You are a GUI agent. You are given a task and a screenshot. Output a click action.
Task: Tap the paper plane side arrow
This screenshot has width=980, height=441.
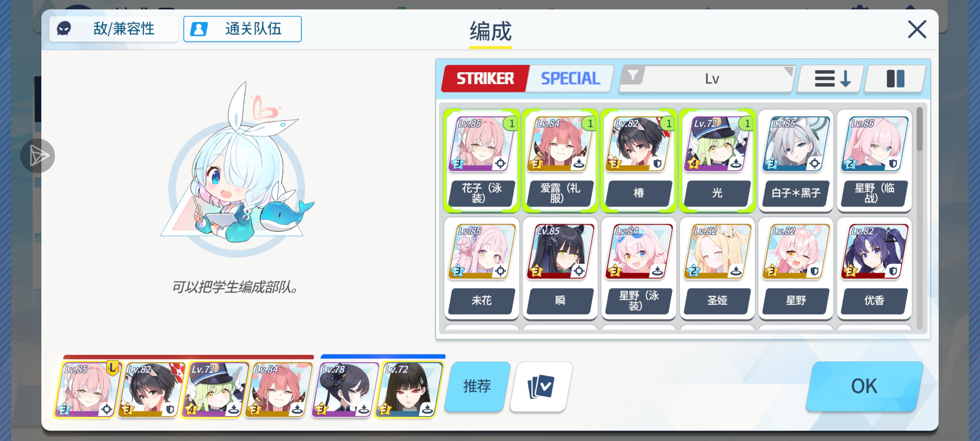(x=38, y=156)
